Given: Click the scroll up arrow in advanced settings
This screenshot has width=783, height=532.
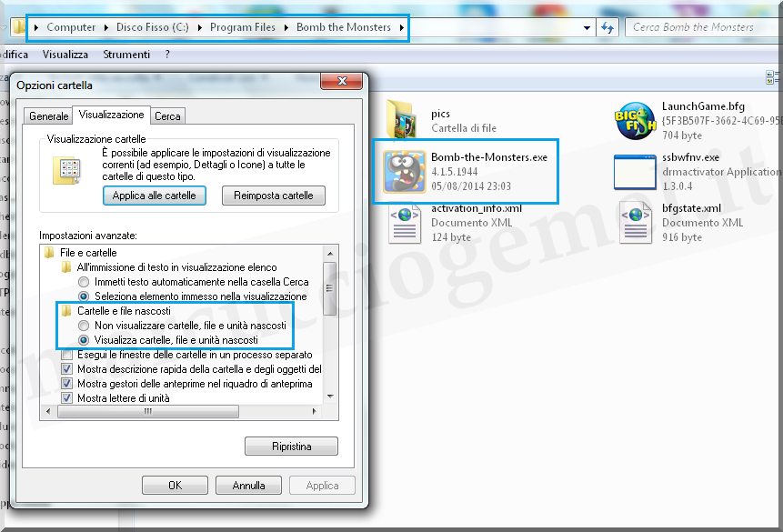Looking at the screenshot, I should click(330, 254).
